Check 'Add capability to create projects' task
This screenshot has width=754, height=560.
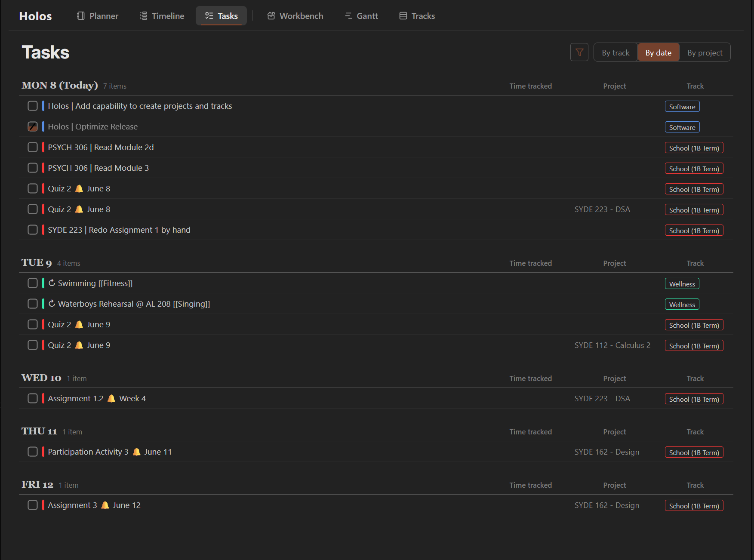click(x=33, y=106)
